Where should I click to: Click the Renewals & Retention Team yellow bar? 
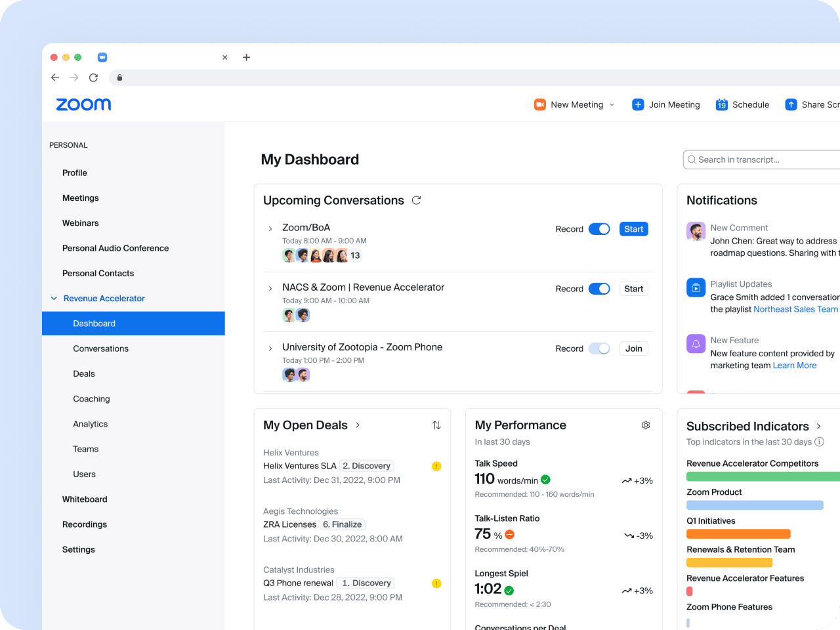click(730, 562)
